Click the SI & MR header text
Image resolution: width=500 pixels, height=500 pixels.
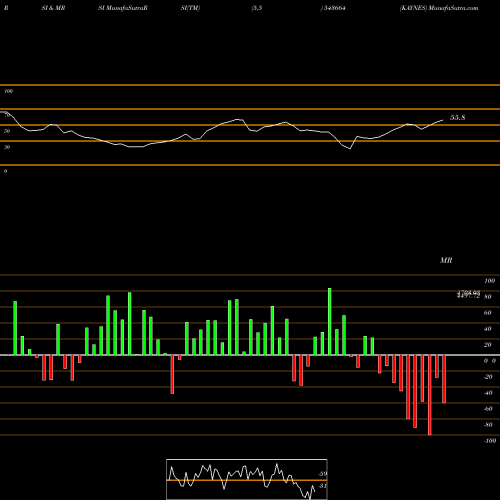coord(53,8)
